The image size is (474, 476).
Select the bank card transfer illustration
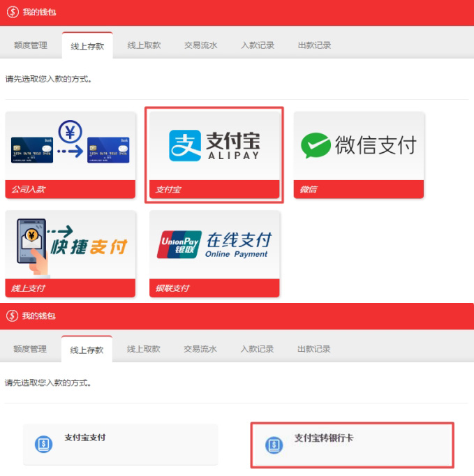(71, 145)
